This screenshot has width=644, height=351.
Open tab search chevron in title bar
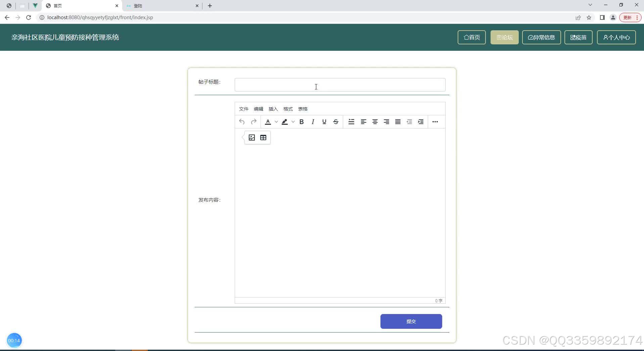590,5
